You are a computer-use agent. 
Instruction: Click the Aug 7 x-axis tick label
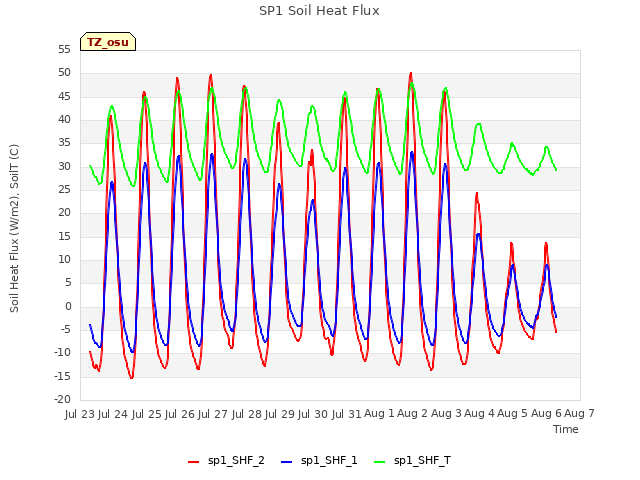pyautogui.click(x=579, y=413)
